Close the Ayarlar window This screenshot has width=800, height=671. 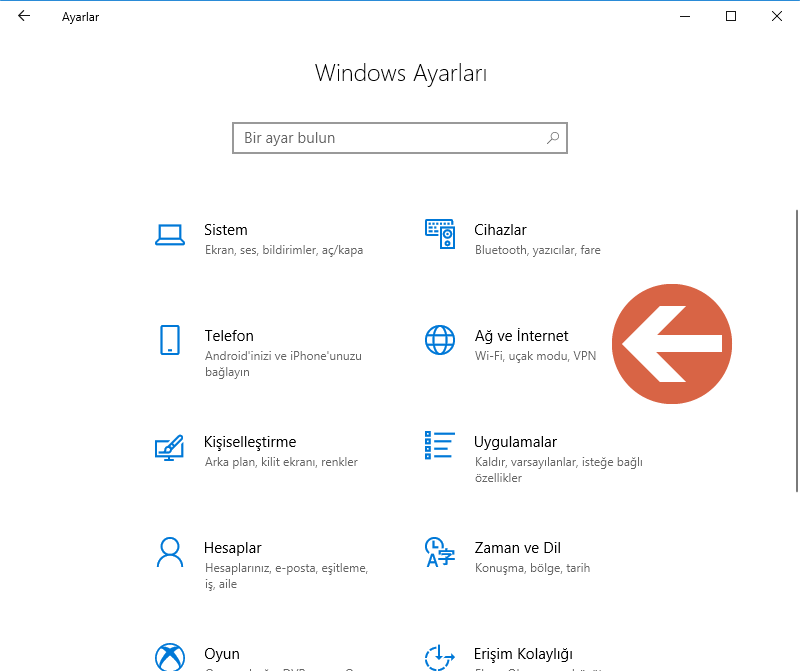point(777,16)
